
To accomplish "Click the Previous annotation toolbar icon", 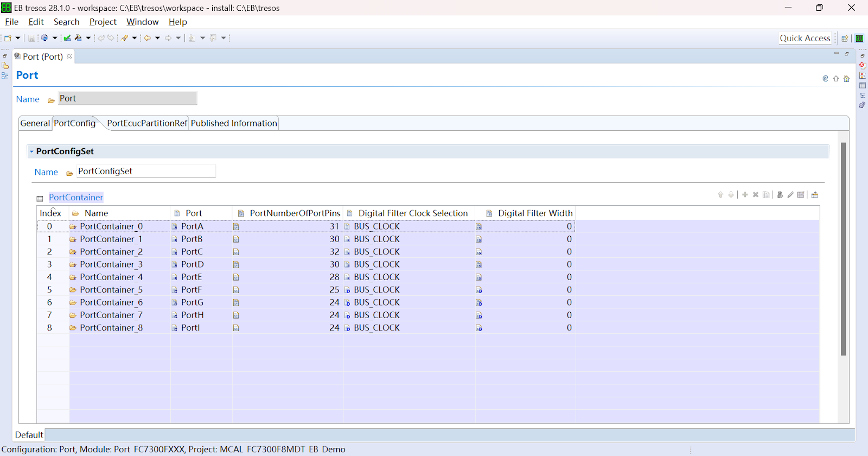I will pos(213,38).
